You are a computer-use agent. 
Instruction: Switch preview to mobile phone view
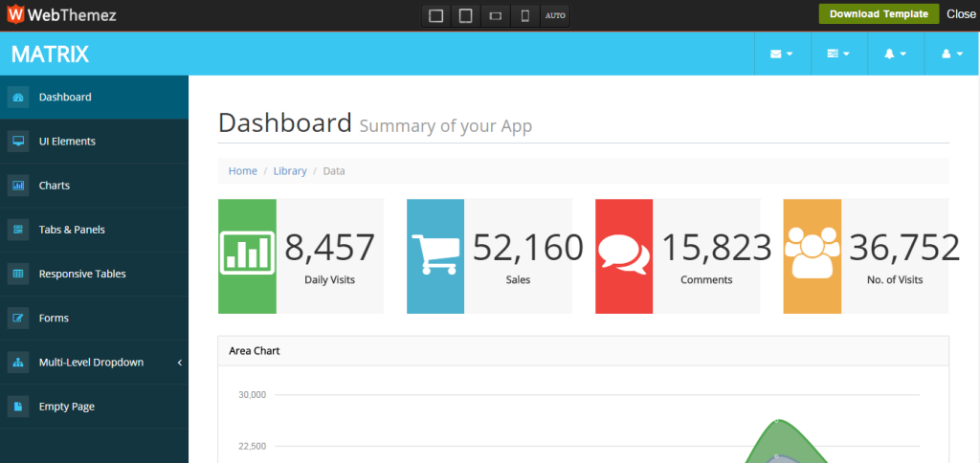point(524,15)
